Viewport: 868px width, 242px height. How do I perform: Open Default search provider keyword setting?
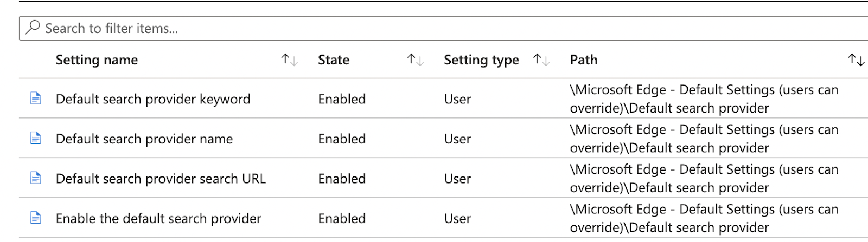tap(153, 99)
